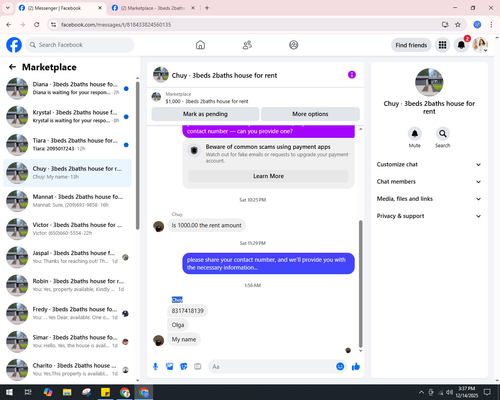Open Charito's conversation in the list
The width and height of the screenshot is (500, 400).
pyautogui.click(x=67, y=370)
